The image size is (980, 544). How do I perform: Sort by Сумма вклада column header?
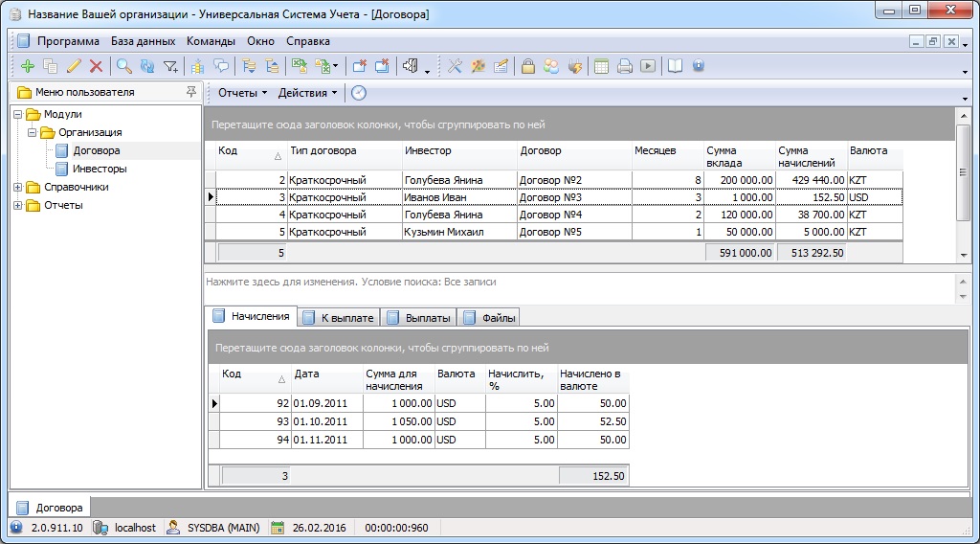(740, 156)
